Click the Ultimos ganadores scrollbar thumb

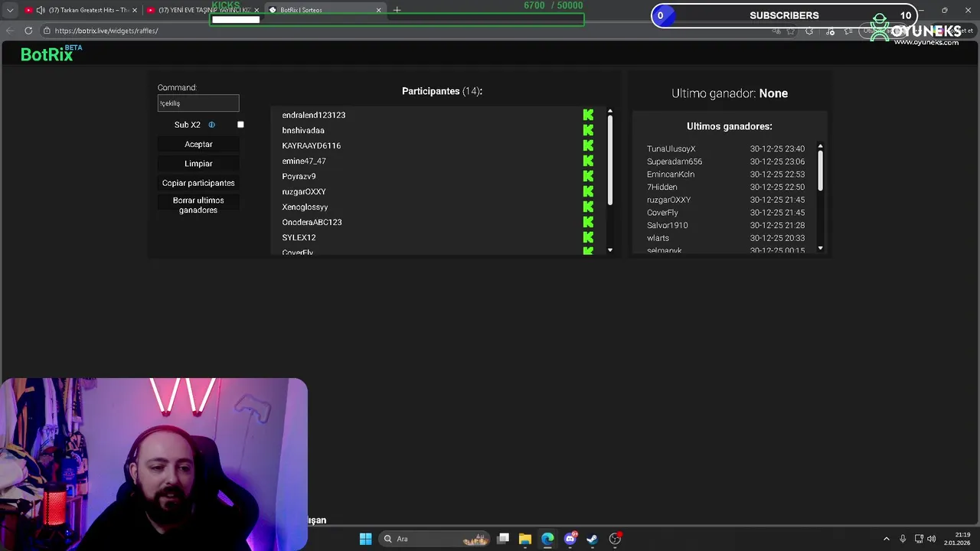(820, 170)
